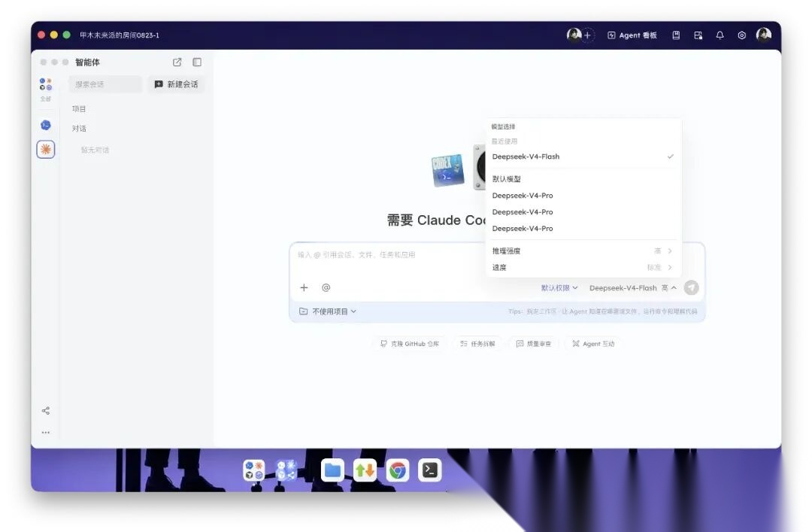Open the share icon in left sidebar
812x532 pixels.
click(x=46, y=411)
